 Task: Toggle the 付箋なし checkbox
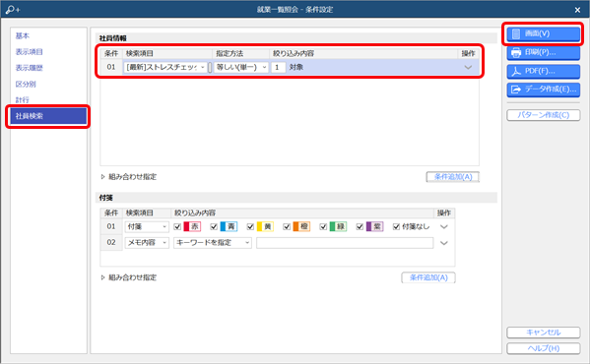(x=396, y=227)
